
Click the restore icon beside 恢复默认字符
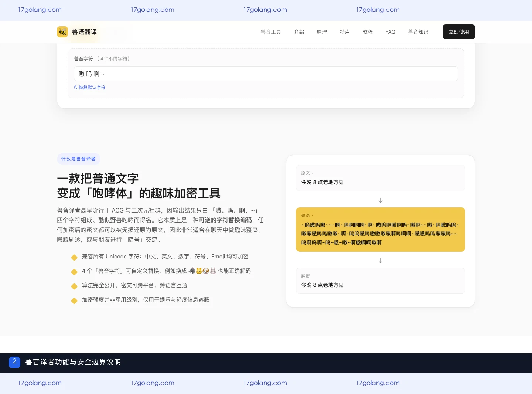click(x=76, y=88)
